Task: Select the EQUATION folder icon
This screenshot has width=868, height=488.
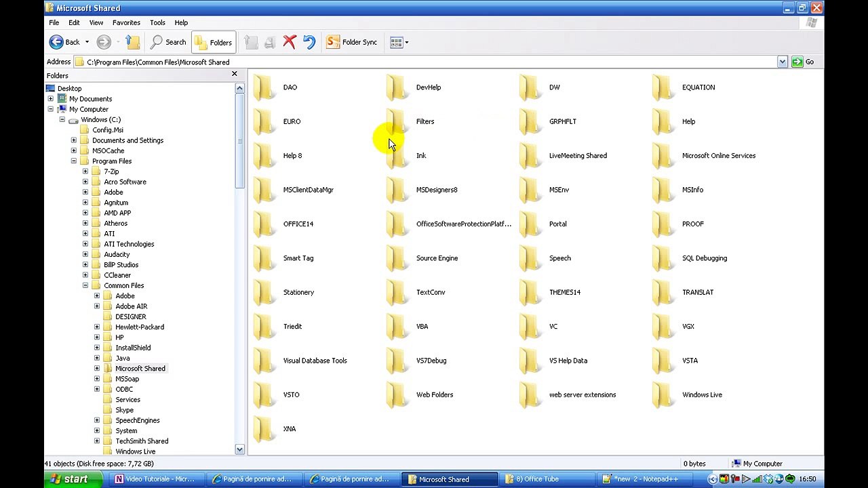Action: click(x=663, y=87)
